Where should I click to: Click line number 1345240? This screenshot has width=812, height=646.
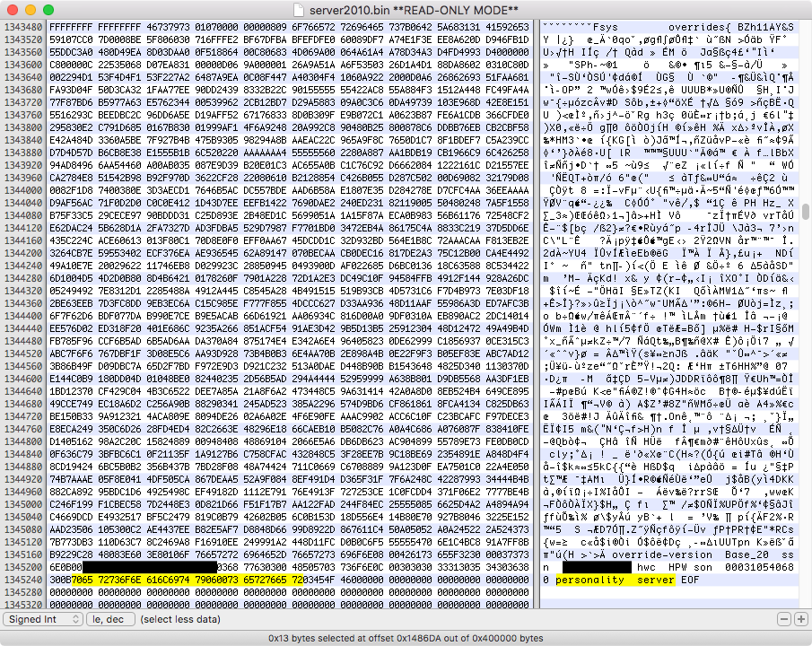[23, 580]
